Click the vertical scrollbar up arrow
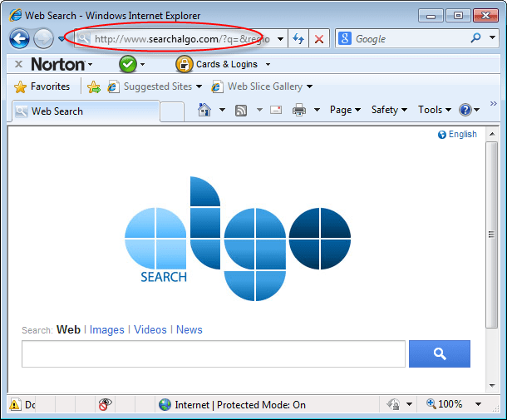 [x=492, y=134]
